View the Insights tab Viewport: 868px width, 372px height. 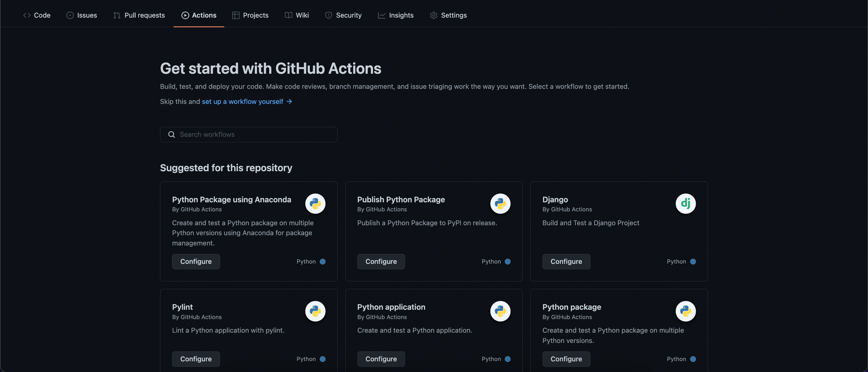pyautogui.click(x=396, y=15)
